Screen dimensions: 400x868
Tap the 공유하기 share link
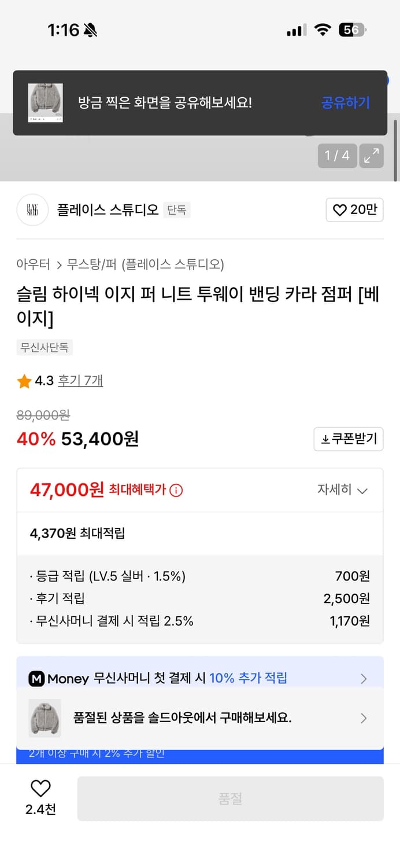pos(345,102)
